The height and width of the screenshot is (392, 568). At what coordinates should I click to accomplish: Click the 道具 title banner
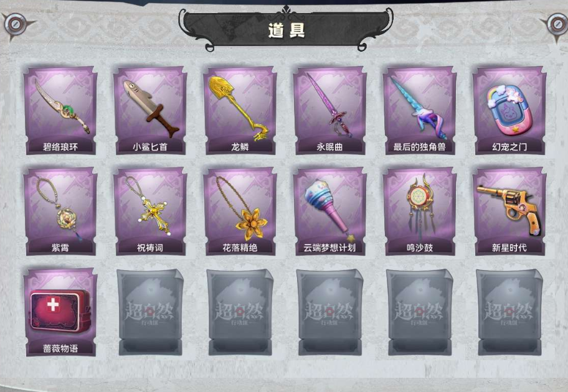pos(286,30)
